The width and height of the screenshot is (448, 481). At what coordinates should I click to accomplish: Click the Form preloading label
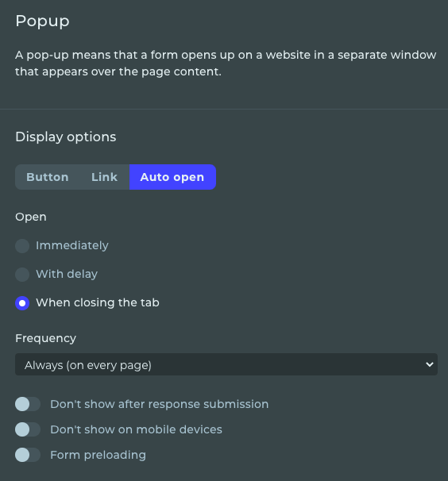[x=98, y=456]
